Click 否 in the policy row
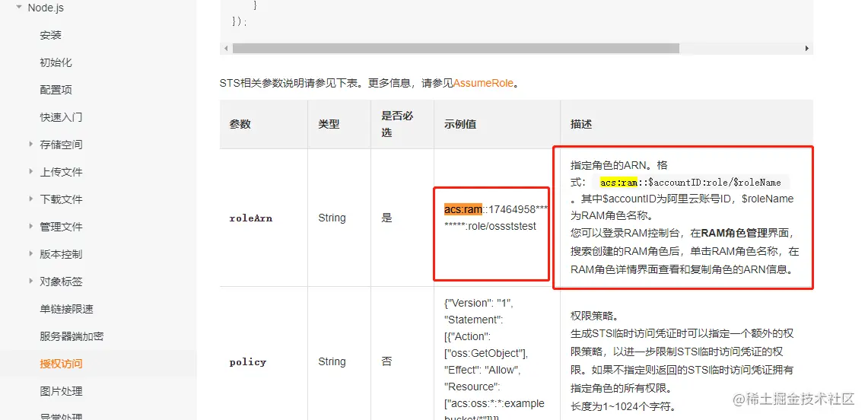This screenshot has width=868, height=420. tap(387, 362)
